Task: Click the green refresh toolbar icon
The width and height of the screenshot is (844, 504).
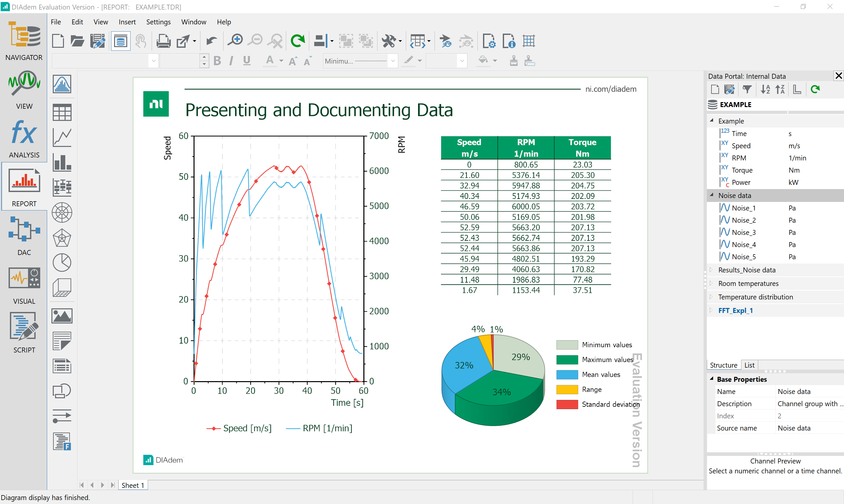Action: [298, 41]
